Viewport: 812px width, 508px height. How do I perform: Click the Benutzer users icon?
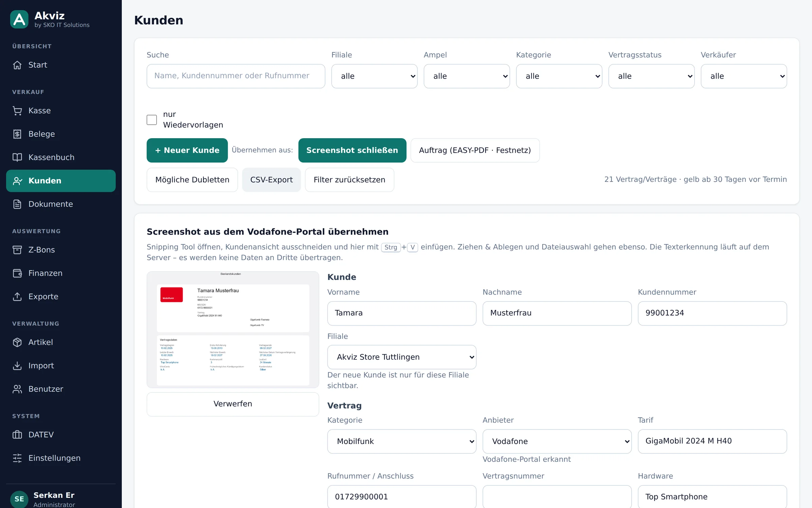click(17, 389)
